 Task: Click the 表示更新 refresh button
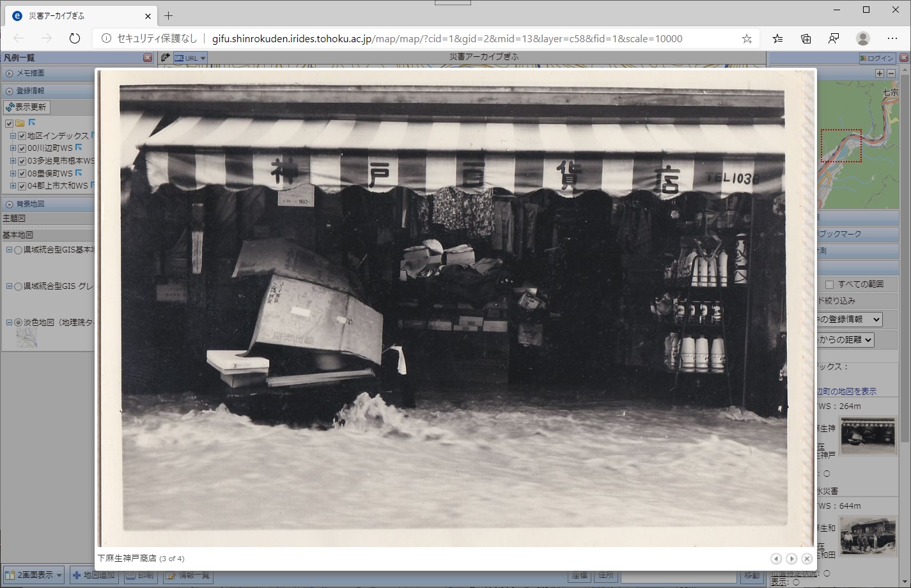tap(26, 107)
